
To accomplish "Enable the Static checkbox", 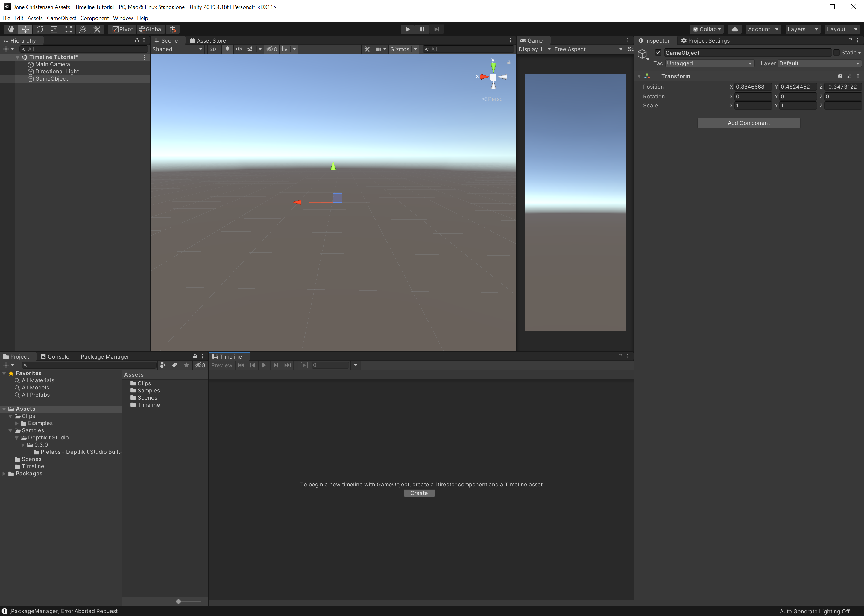I will coord(836,53).
